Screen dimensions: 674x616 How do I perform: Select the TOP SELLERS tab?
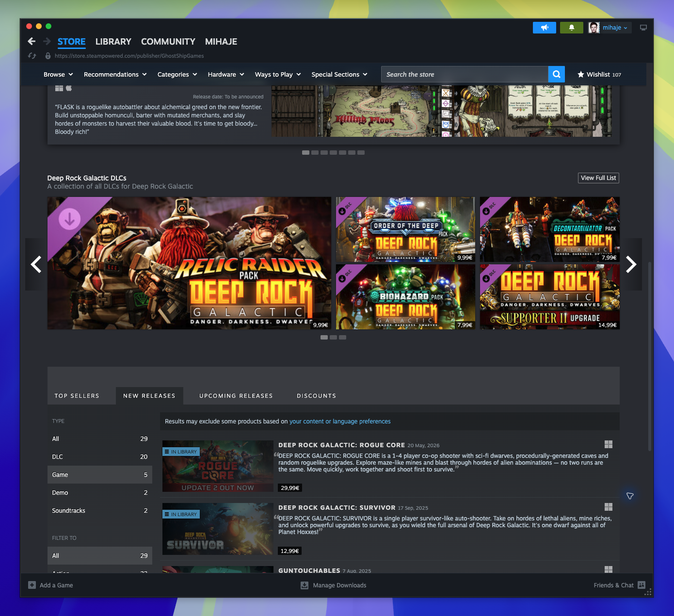77,396
